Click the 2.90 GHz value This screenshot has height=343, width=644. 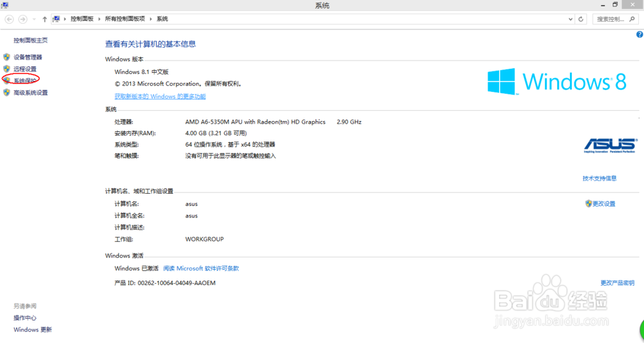349,122
